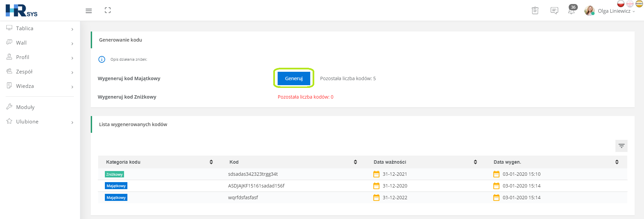Screen dimensions: 644x219
Task: Open the table filter icon
Action: [621, 146]
